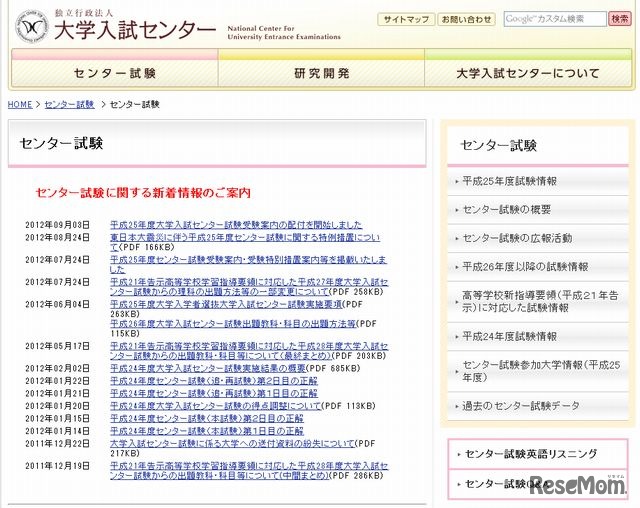Screen dimensions: 640x508
Task: Open 2012年05月17日 最終まとめ PDF link
Action: (x=249, y=351)
